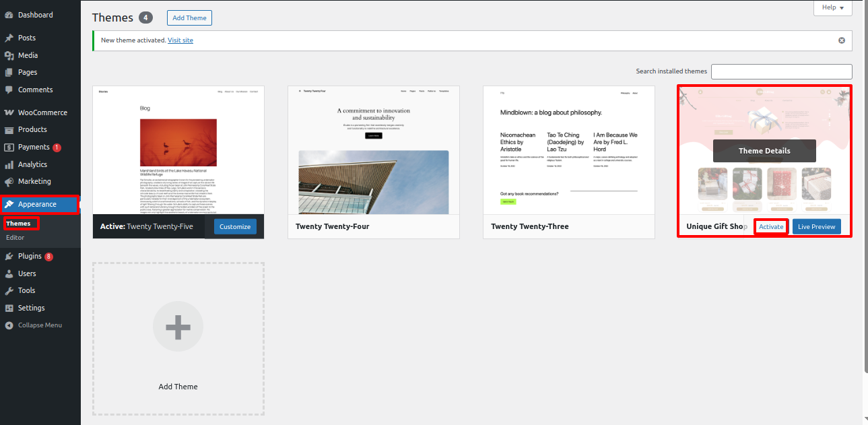Dismiss the theme activated notice
The height and width of the screenshot is (425, 868).
(x=841, y=40)
